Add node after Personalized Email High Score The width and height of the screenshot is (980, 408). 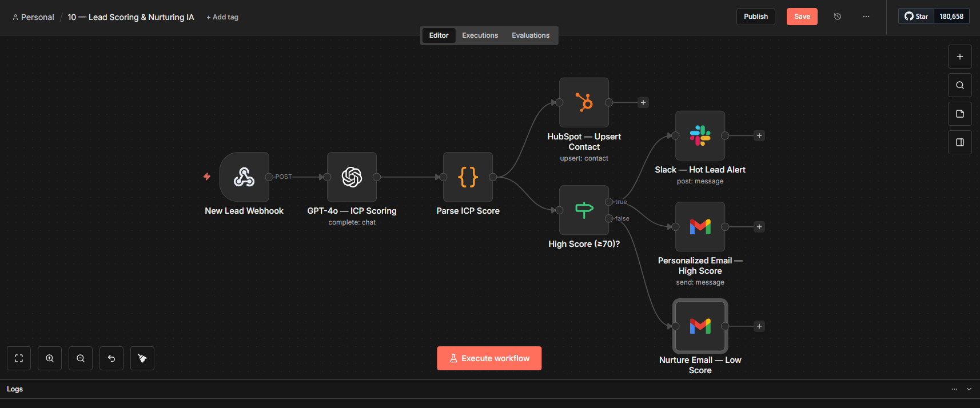coord(759,227)
